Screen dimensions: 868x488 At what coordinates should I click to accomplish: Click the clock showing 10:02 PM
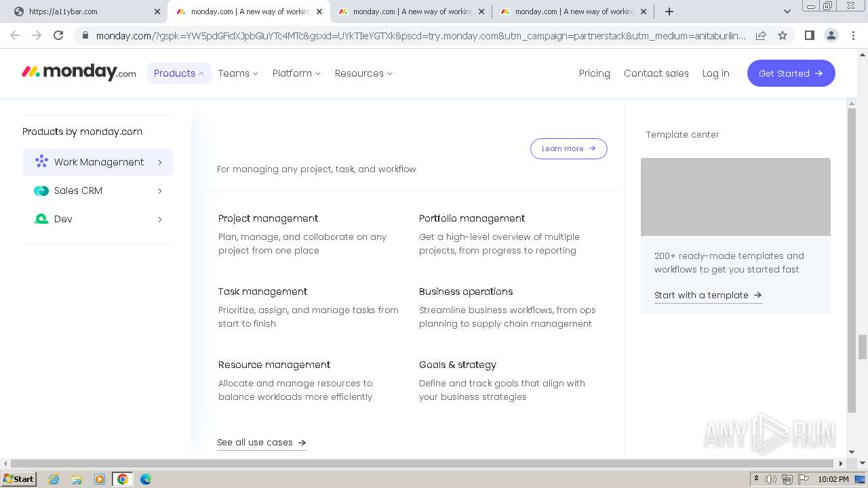(x=833, y=479)
